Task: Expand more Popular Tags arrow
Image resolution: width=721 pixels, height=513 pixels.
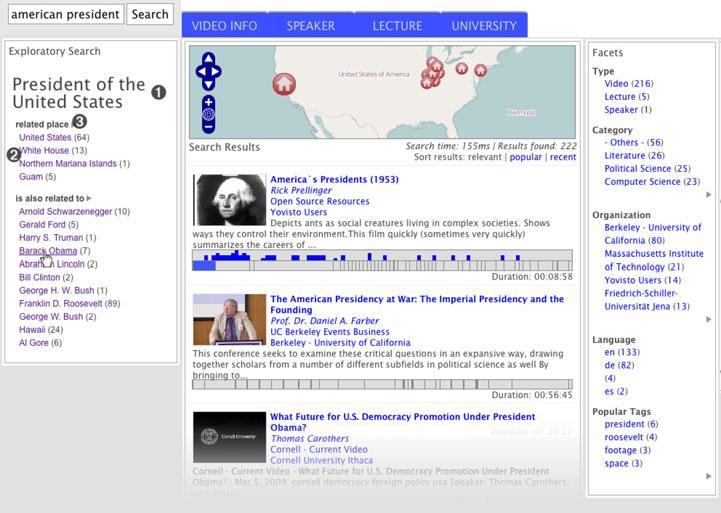Action: pos(709,477)
